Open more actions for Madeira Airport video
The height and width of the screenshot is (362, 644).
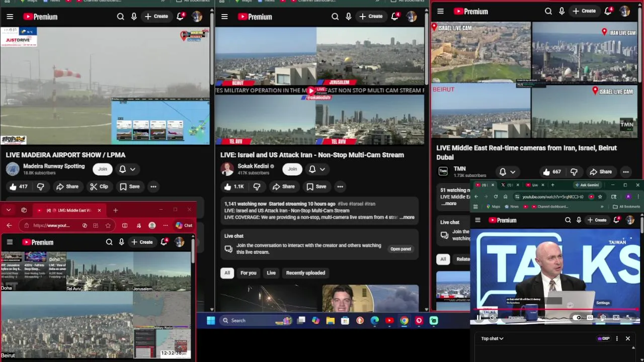coord(153,187)
